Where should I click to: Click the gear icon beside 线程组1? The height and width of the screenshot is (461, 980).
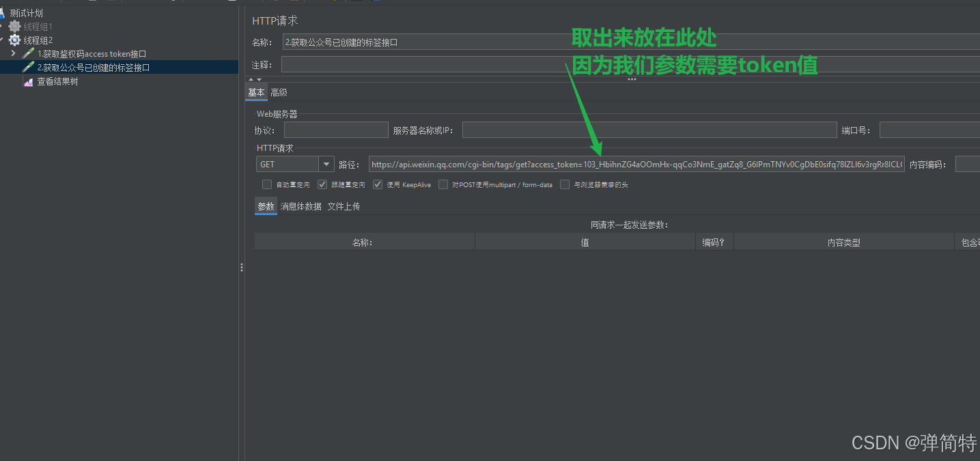15,26
